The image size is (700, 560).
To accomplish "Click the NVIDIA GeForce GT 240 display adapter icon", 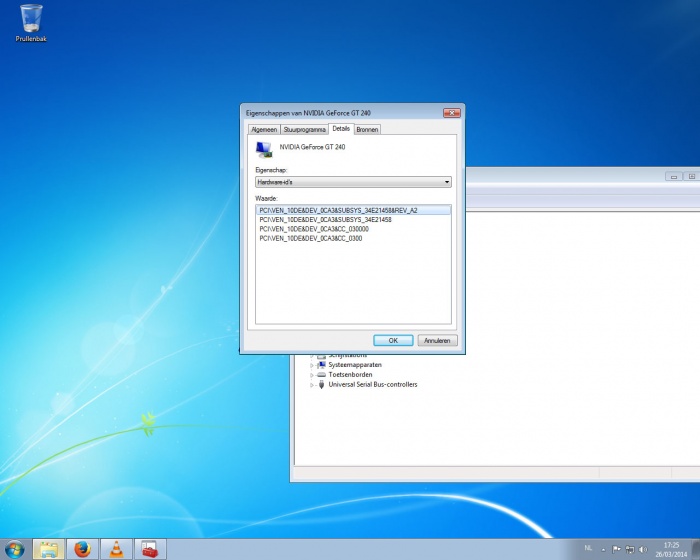I will tap(264, 150).
